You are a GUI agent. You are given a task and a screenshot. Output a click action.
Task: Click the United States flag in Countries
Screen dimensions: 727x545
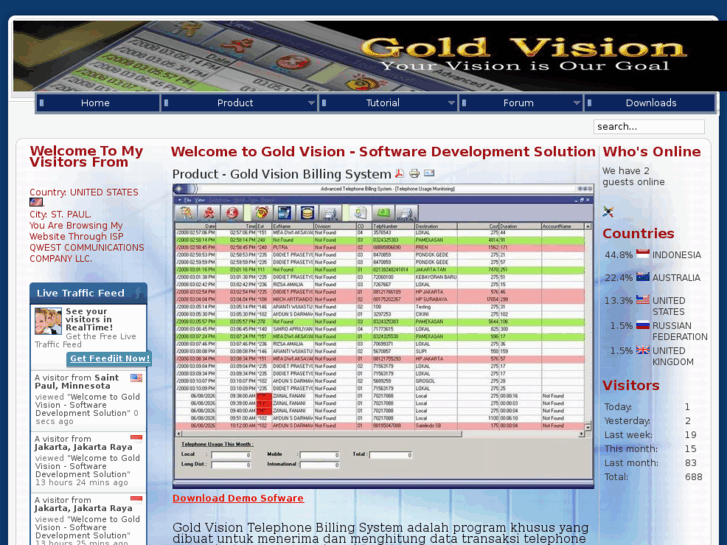[x=643, y=300]
